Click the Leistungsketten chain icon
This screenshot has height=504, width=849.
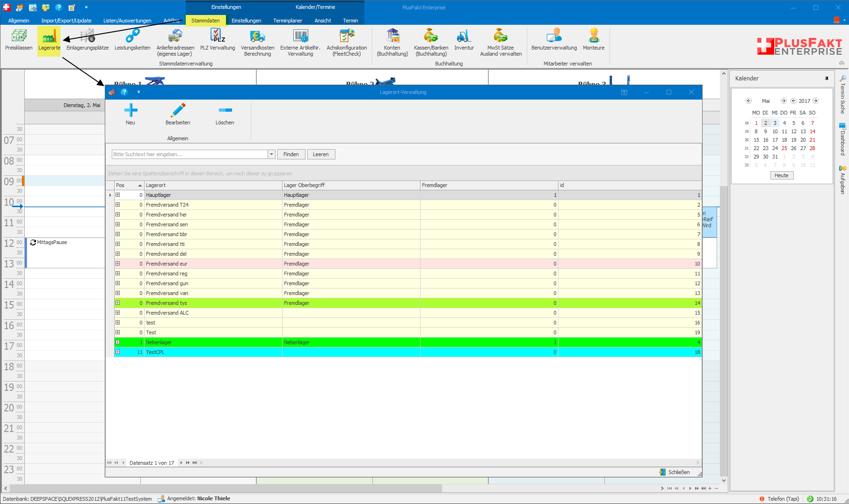coord(132,36)
